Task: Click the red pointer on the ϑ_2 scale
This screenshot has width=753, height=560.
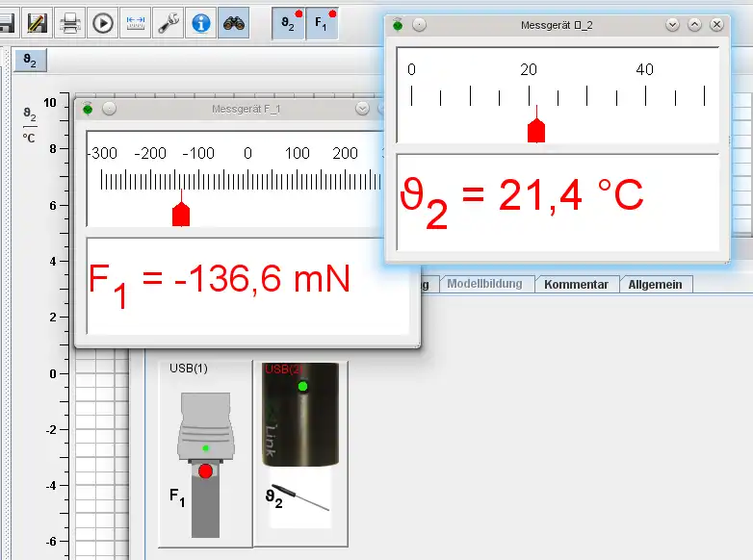Action: (x=536, y=131)
